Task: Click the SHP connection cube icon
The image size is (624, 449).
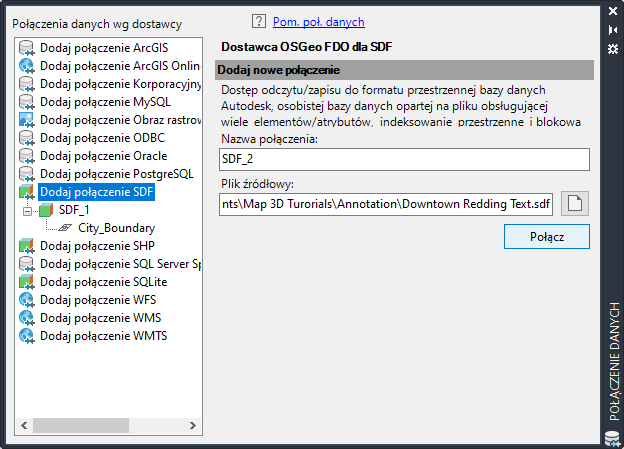Action: (x=26, y=246)
